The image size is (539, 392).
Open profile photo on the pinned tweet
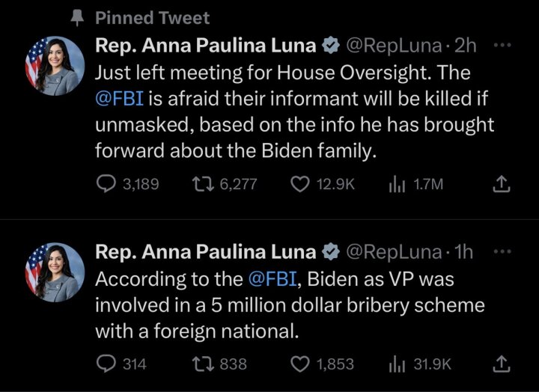[x=55, y=66]
